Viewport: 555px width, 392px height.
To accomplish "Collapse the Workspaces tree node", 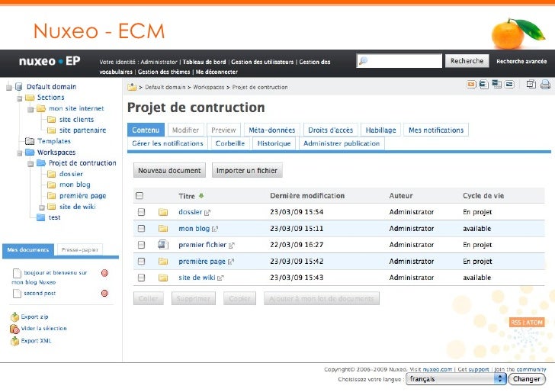I will [x=20, y=153].
